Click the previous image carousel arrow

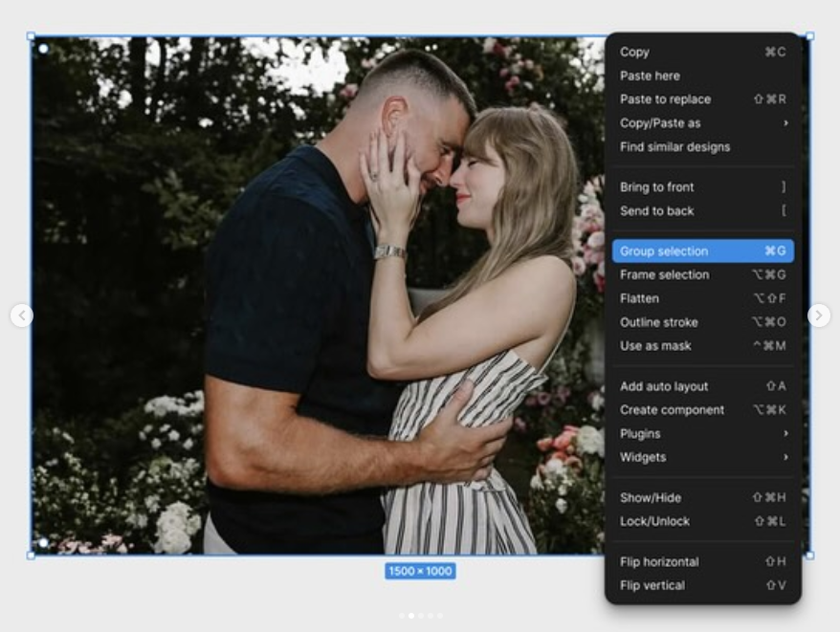(22, 316)
